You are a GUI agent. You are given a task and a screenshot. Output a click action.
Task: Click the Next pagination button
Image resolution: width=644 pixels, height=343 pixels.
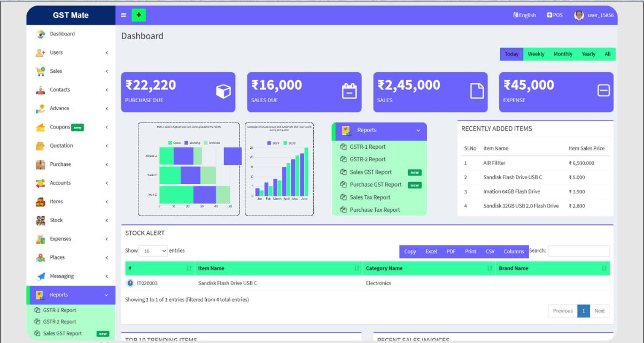click(x=599, y=310)
